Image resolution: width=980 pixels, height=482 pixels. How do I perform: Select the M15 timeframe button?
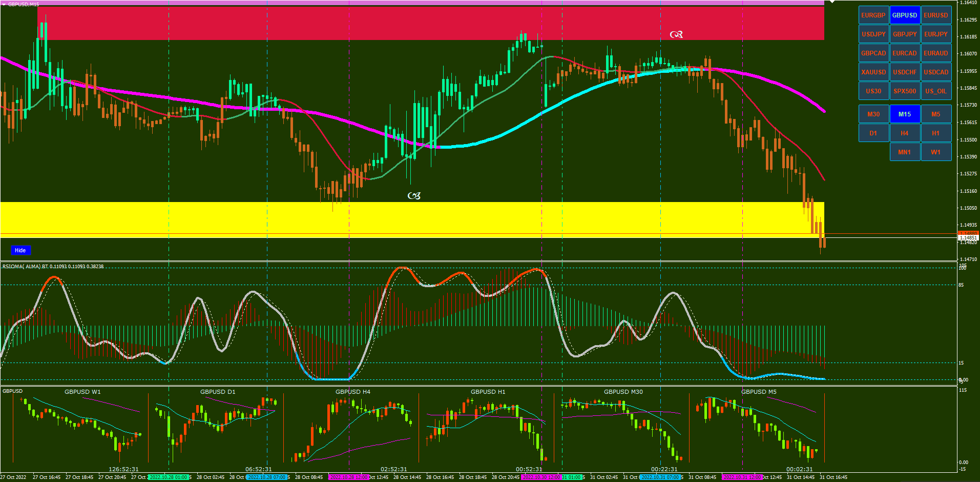coord(905,114)
